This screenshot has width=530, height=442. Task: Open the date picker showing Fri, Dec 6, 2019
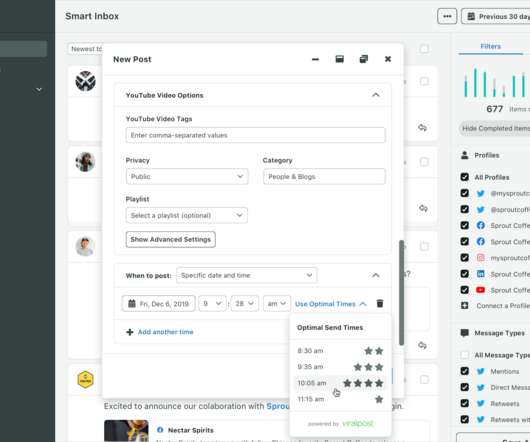tap(159, 303)
